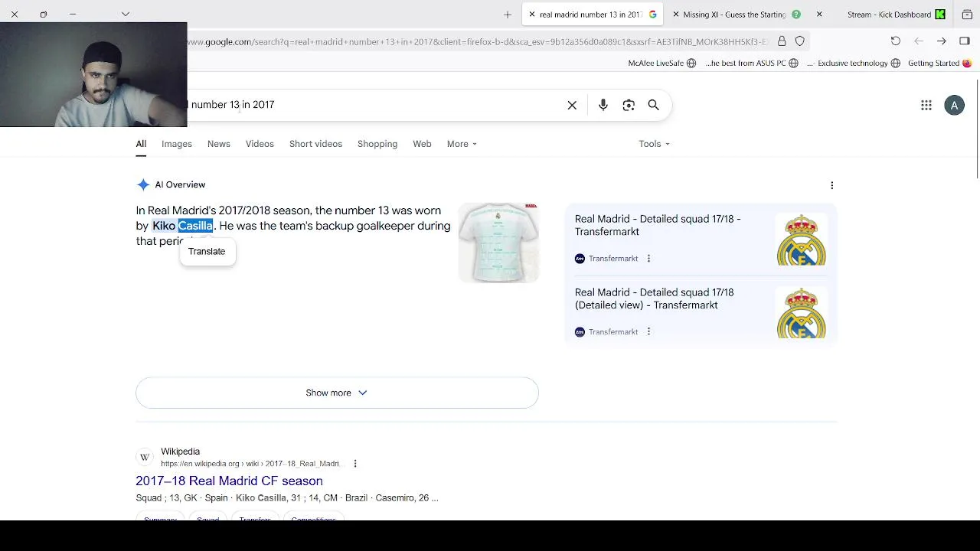Switch to the Videos tab
The image size is (980, 551).
tap(260, 144)
